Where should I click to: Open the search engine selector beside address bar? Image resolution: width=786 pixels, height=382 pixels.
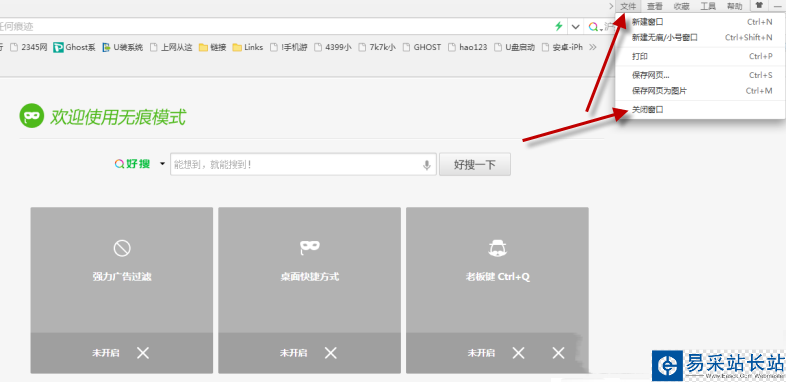596,27
